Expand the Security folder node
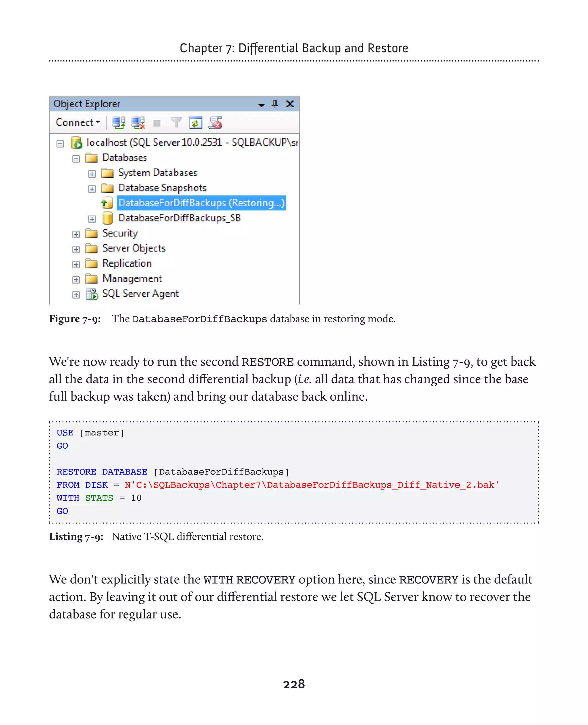This screenshot has width=588, height=725. (76, 234)
